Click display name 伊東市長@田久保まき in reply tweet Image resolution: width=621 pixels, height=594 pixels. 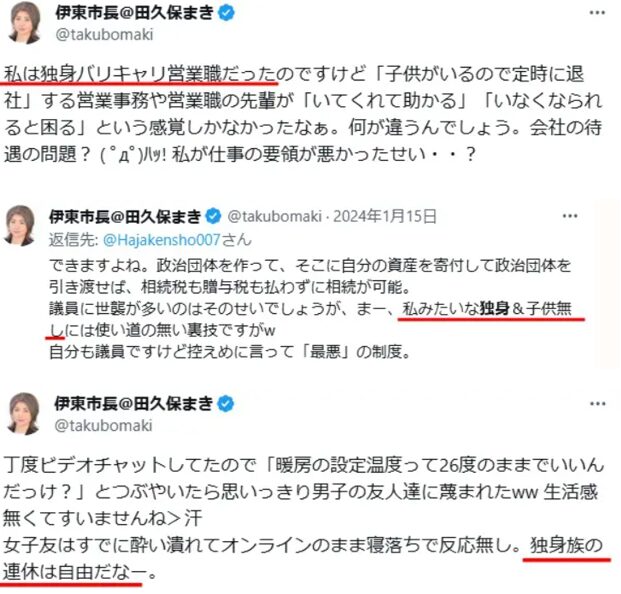126,216
